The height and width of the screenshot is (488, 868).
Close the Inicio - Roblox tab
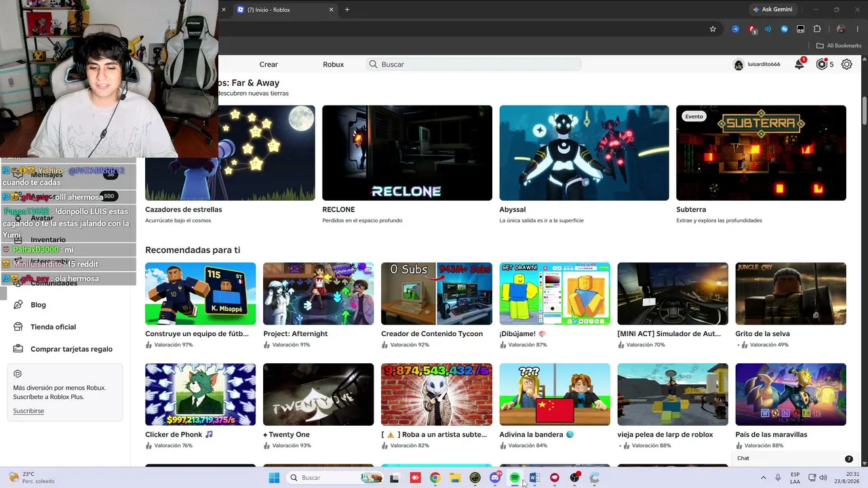pyautogui.click(x=332, y=9)
